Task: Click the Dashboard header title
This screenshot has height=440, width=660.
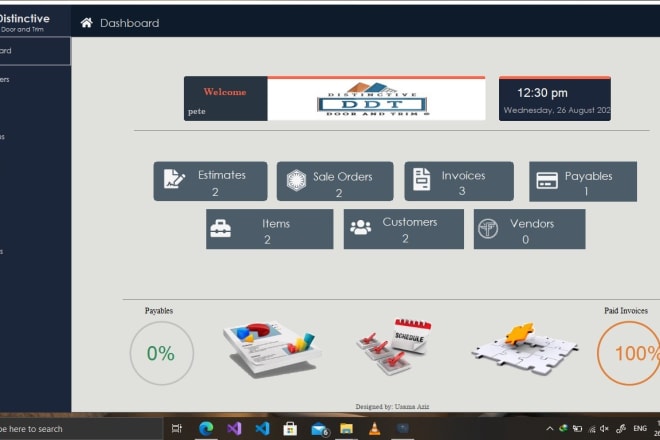Action: pyautogui.click(x=130, y=23)
